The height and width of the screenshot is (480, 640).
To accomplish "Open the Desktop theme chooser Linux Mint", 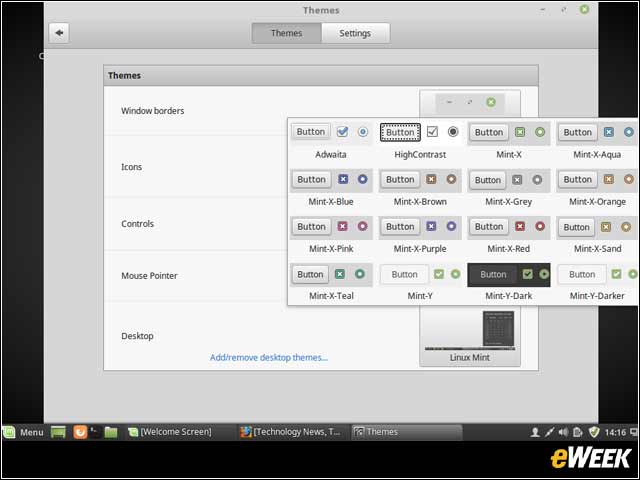I will pos(470,336).
